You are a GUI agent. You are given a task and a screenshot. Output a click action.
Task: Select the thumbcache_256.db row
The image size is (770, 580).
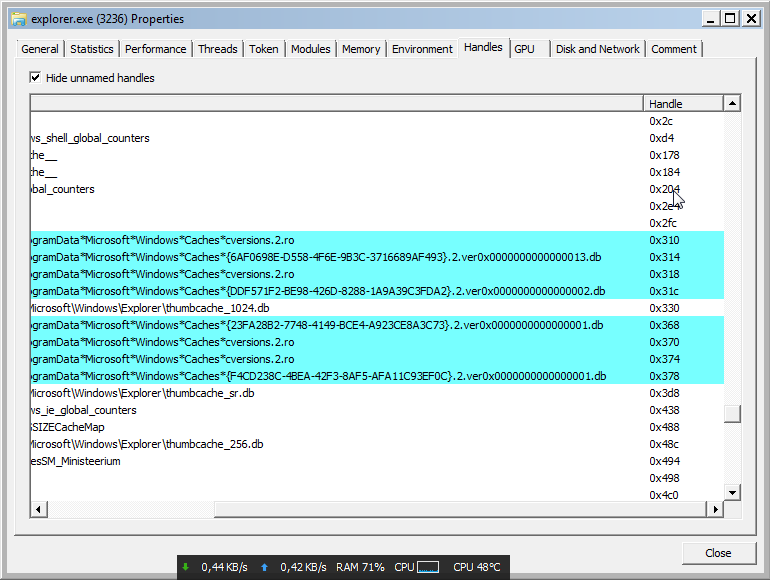[x=377, y=444]
